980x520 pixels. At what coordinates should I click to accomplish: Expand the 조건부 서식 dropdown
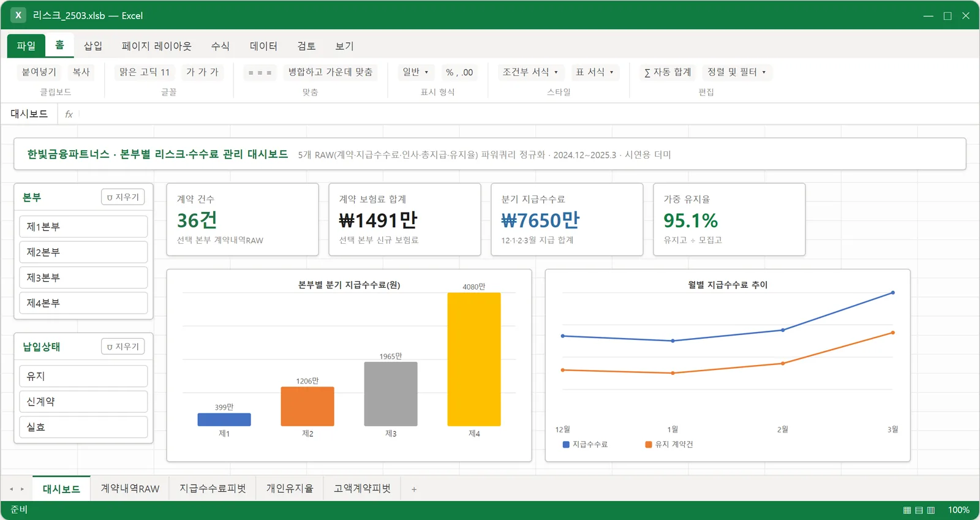coord(530,72)
